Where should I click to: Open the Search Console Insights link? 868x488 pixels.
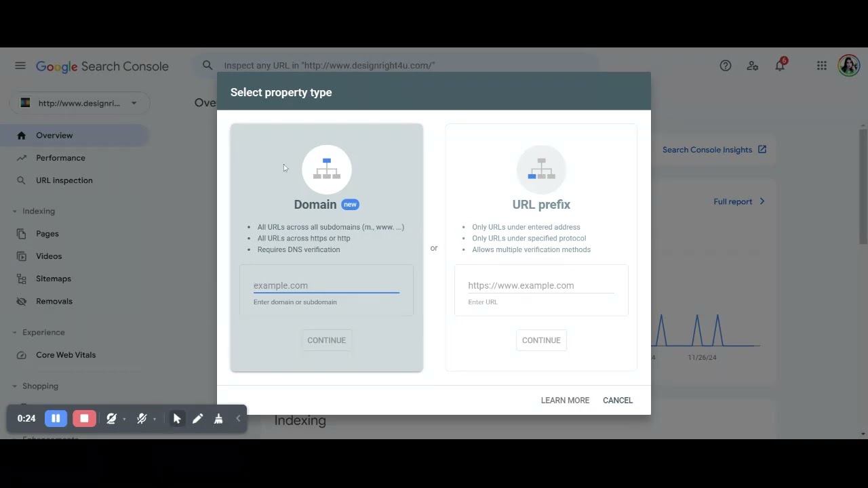[714, 150]
